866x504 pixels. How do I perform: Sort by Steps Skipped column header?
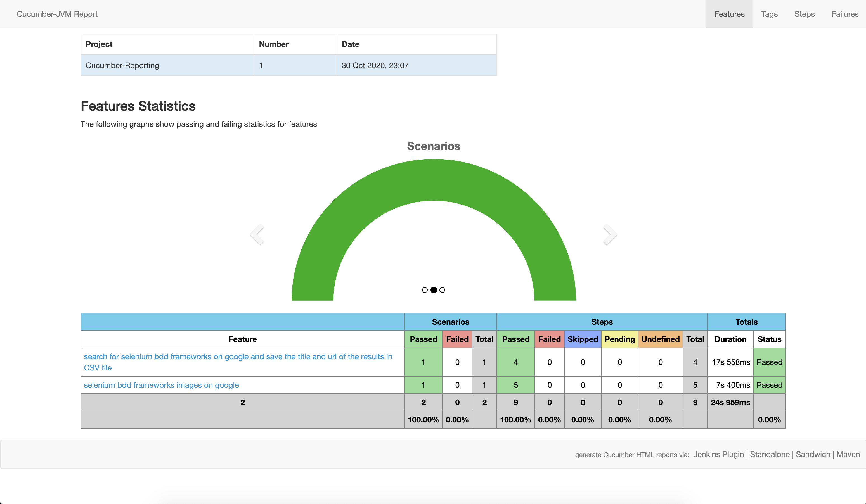point(583,339)
